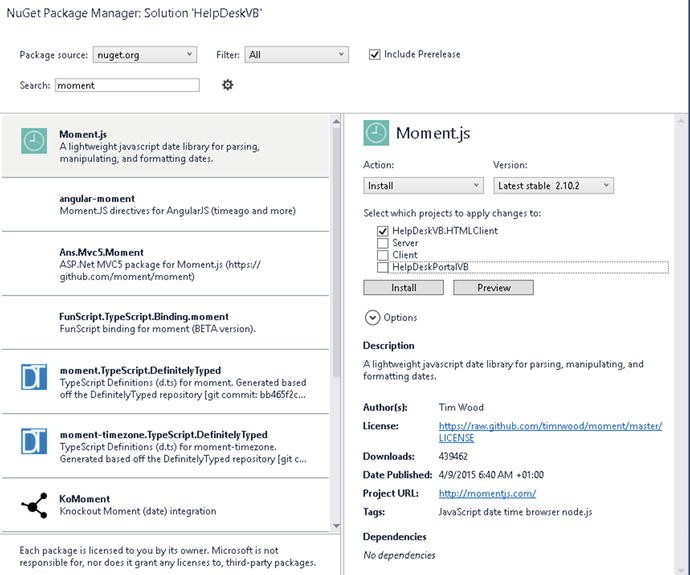The height and width of the screenshot is (575, 690).
Task: Check the HelpDeskPortalVB project checkbox
Action: pyautogui.click(x=382, y=267)
